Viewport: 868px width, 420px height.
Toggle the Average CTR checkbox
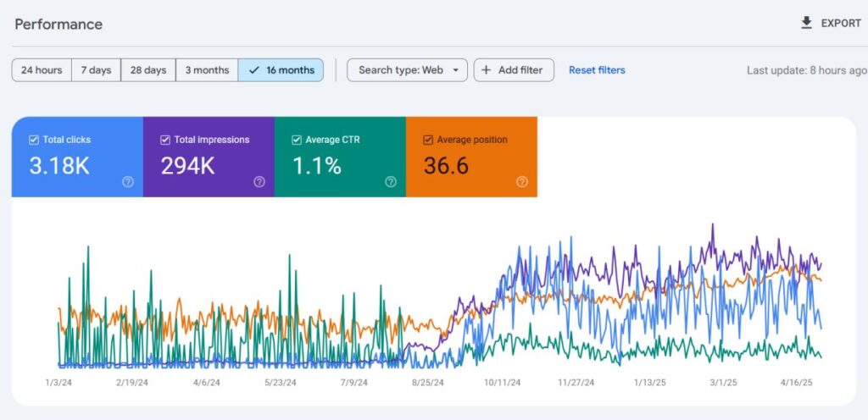tap(297, 140)
